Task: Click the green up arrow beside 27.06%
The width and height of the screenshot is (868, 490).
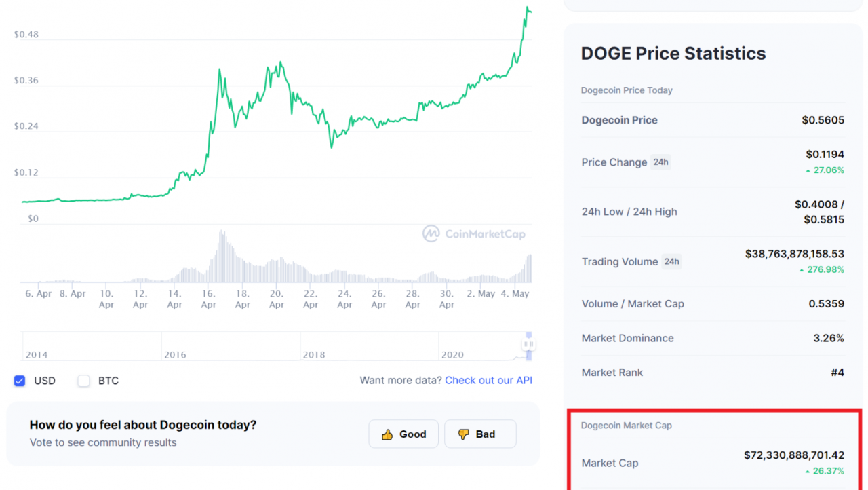Action: 808,171
